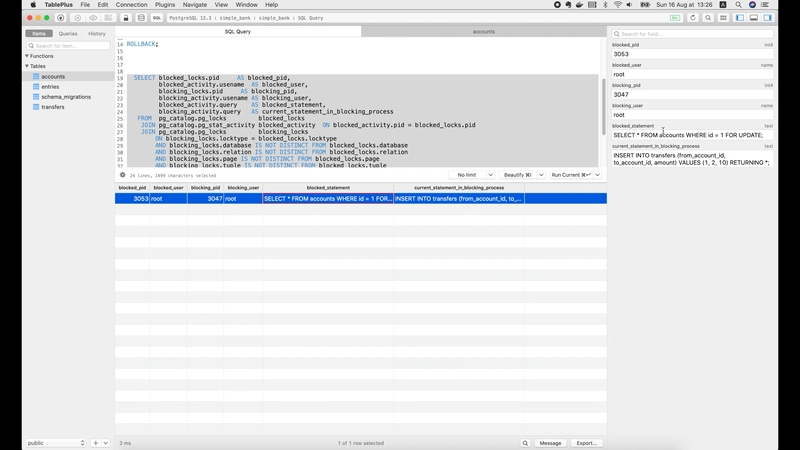Click the lock icon in the toolbar
This screenshot has width=800, height=450.
coord(126,18)
